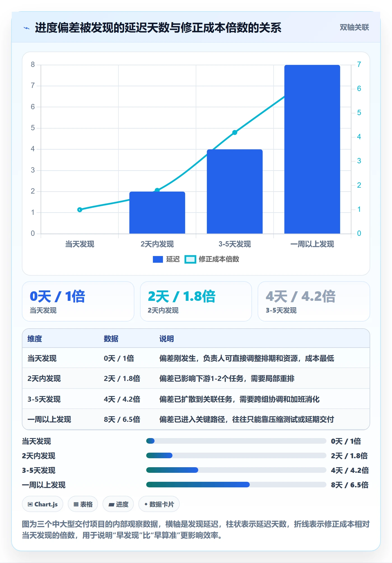Click the progress icon in 进度 tag

click(x=111, y=504)
